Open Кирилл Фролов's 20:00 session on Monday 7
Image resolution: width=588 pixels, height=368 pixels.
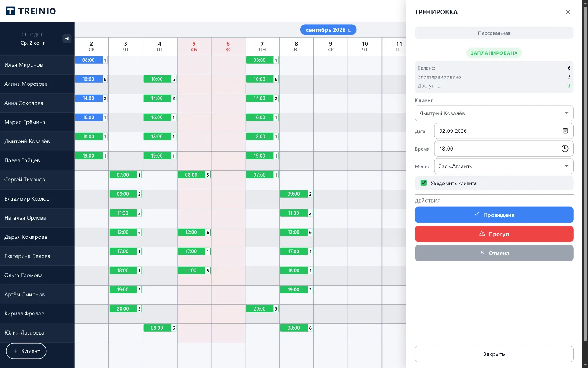(x=262, y=309)
